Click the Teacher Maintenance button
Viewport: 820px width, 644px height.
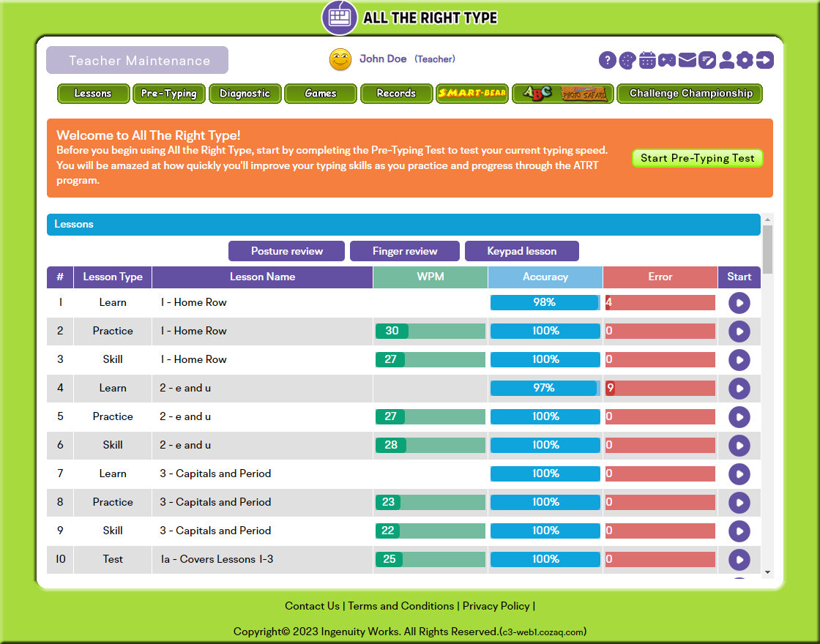138,60
